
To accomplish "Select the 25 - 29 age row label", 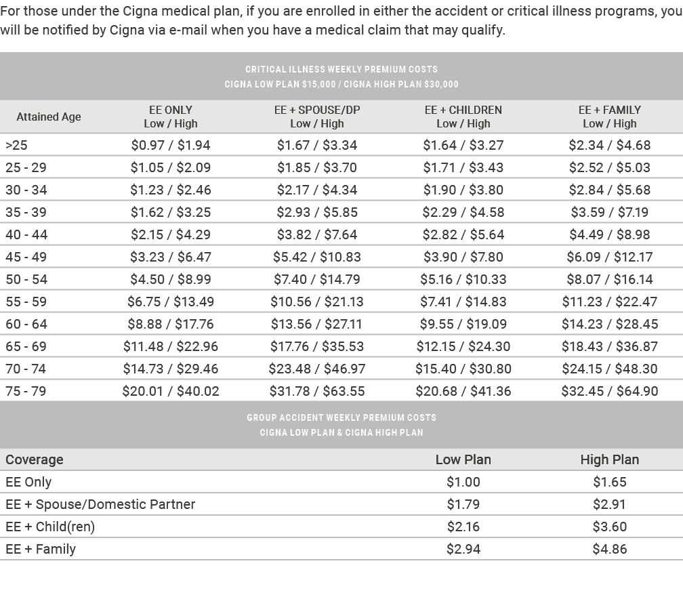I will (26, 167).
